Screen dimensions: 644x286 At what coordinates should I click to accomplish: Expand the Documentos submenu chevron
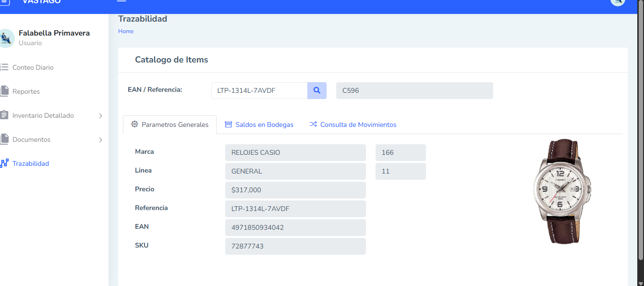100,140
